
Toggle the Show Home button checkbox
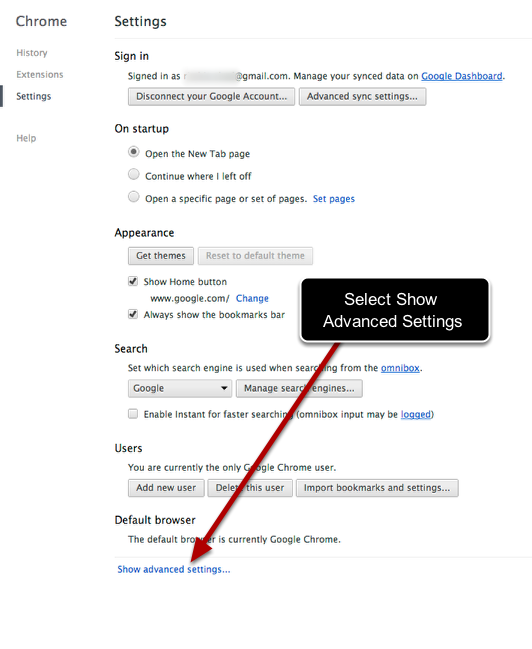[133, 281]
